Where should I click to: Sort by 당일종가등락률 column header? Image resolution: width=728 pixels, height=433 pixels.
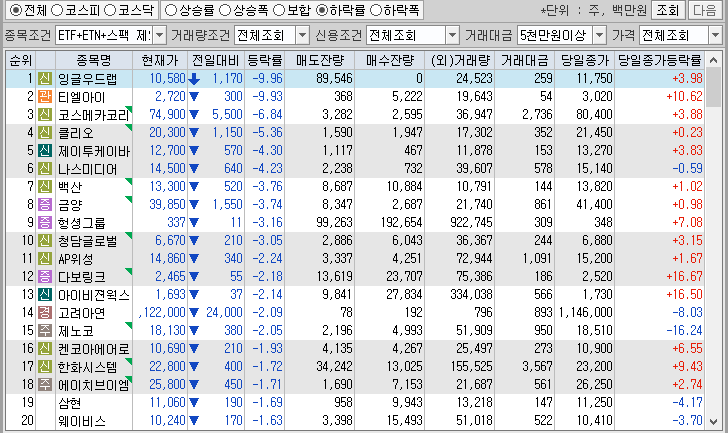click(x=659, y=60)
